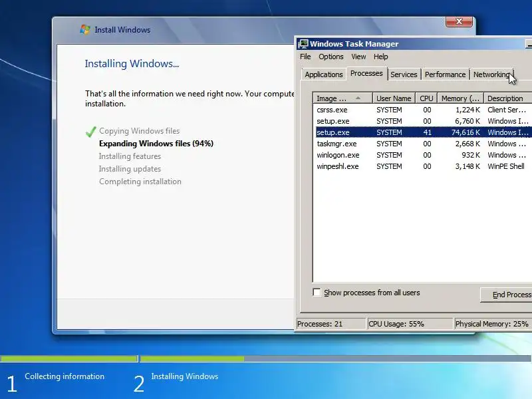532x399 pixels.
Task: Click the Copying Windows files step text
Action: pyautogui.click(x=140, y=131)
